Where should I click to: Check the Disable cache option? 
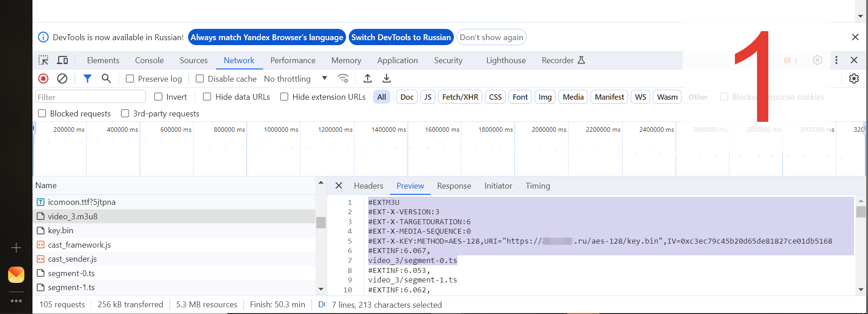pyautogui.click(x=200, y=78)
